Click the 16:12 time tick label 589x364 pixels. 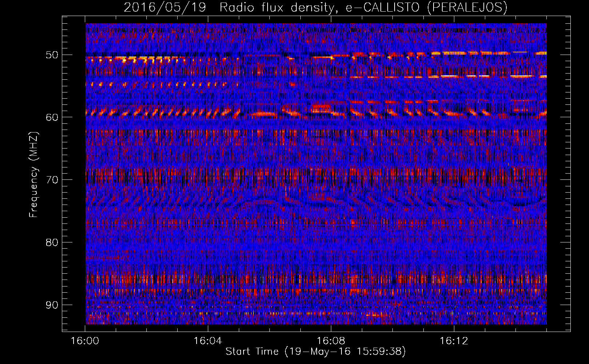point(454,341)
